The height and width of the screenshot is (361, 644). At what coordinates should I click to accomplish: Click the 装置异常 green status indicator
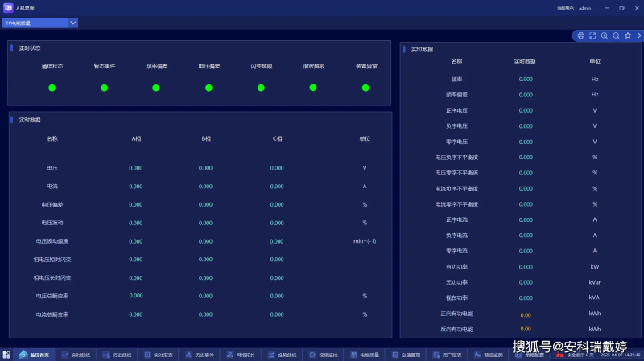[365, 88]
